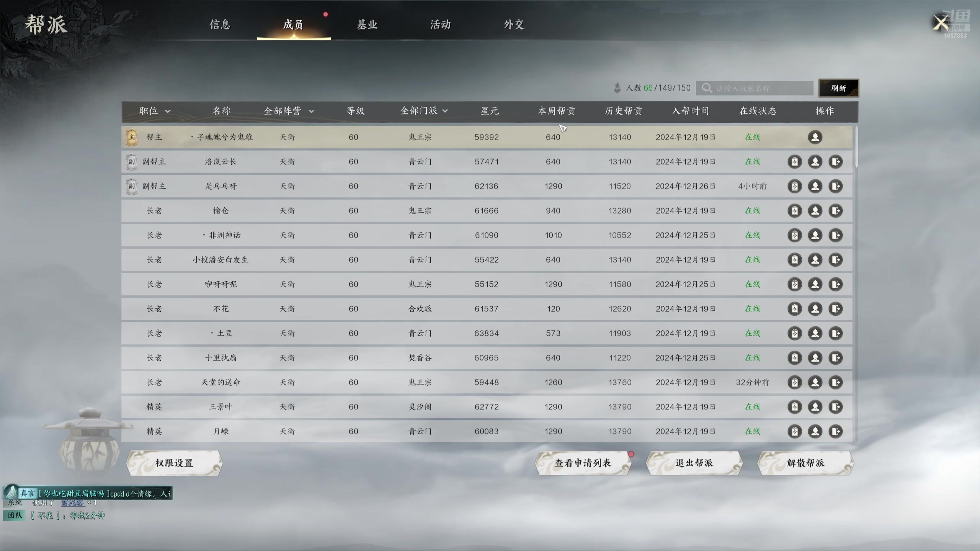
Task: Open the profile icon for 是乒乒呀
Action: 815,186
